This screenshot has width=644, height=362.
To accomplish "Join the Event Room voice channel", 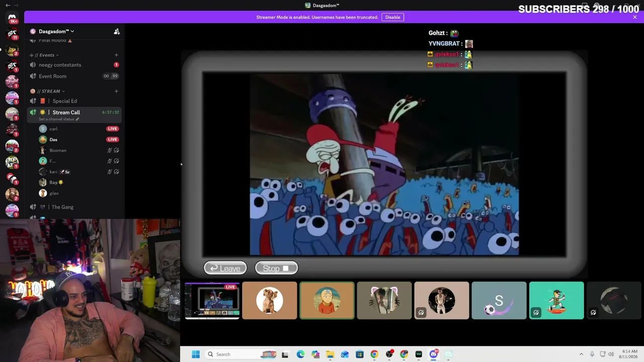I will pyautogui.click(x=74, y=76).
